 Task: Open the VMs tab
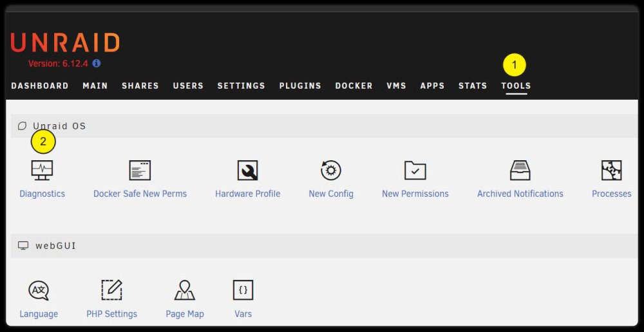coord(396,86)
